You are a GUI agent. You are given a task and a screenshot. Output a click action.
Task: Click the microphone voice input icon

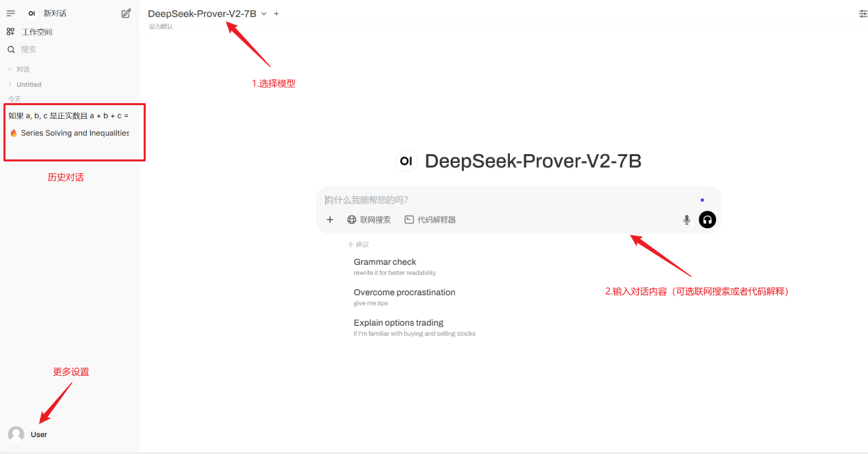click(687, 219)
